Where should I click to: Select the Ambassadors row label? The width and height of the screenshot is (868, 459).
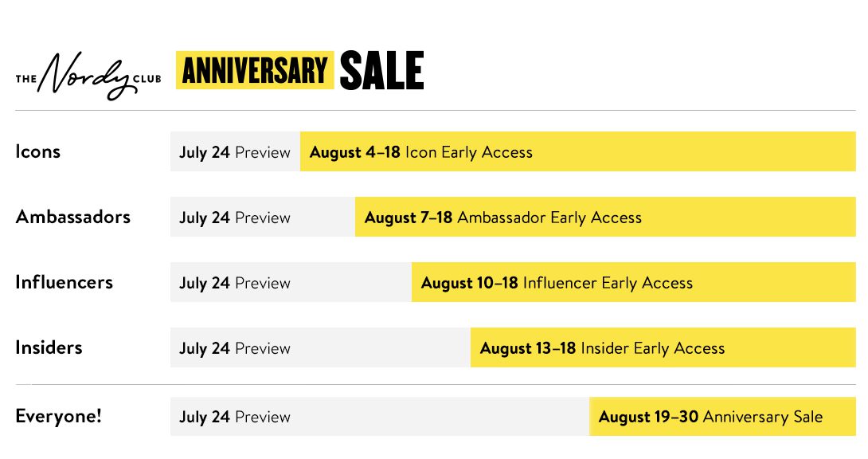pyautogui.click(x=72, y=217)
